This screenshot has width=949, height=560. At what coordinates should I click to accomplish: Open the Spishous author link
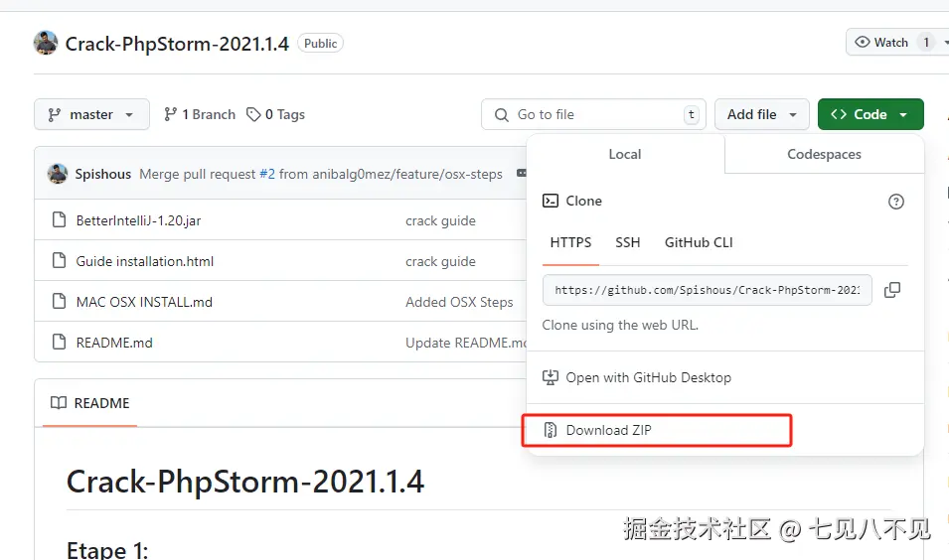103,174
